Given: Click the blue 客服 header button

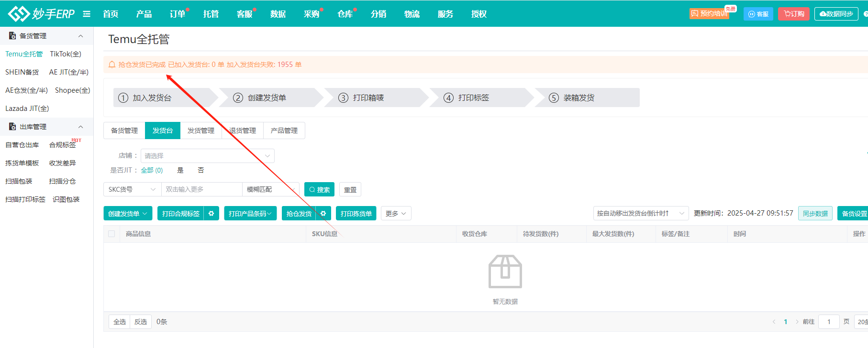Looking at the screenshot, I should 758,14.
